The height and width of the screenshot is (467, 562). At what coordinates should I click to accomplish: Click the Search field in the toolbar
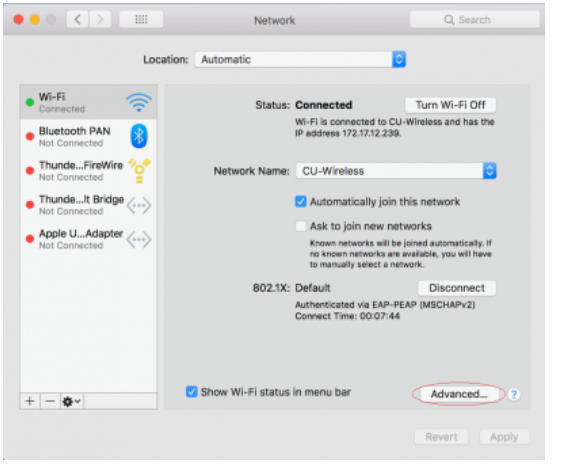pos(475,19)
